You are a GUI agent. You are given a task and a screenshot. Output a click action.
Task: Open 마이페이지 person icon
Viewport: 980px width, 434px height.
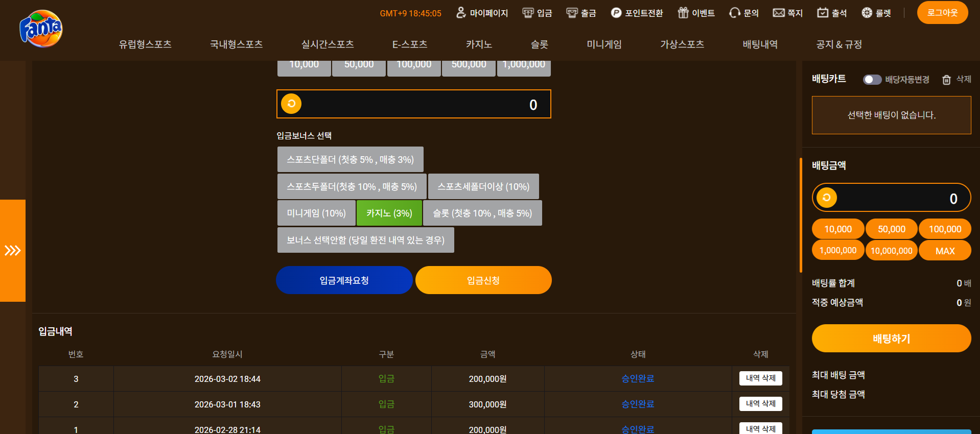(461, 13)
